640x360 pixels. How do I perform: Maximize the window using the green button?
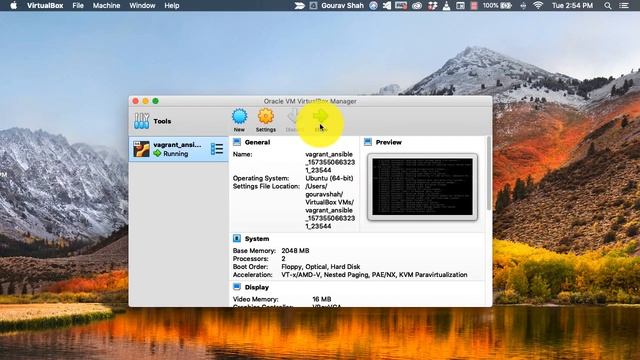(x=156, y=101)
